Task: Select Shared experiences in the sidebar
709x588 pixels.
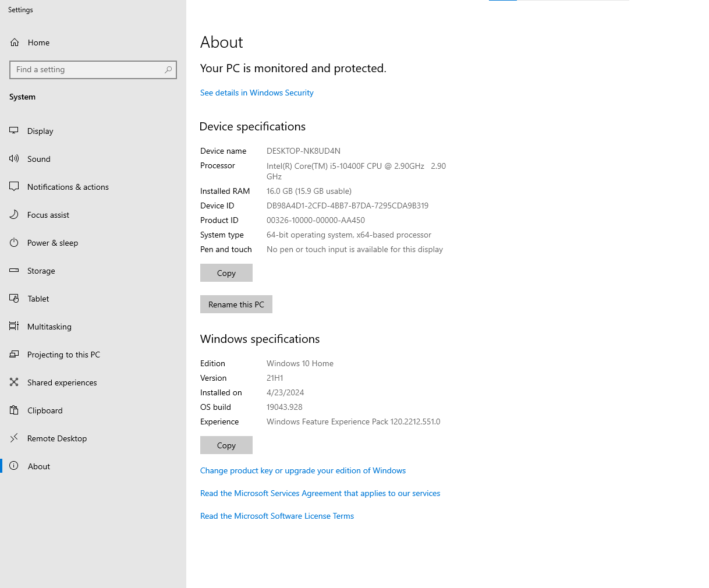Action: [x=62, y=382]
